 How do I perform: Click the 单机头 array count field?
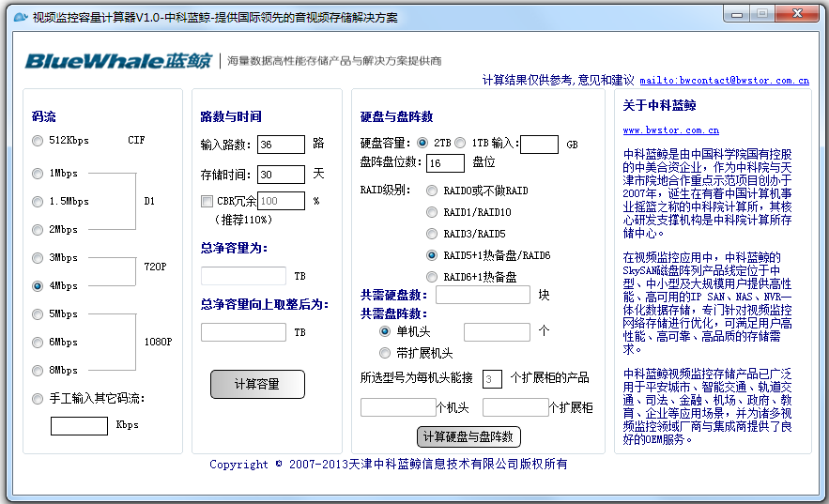pos(497,332)
